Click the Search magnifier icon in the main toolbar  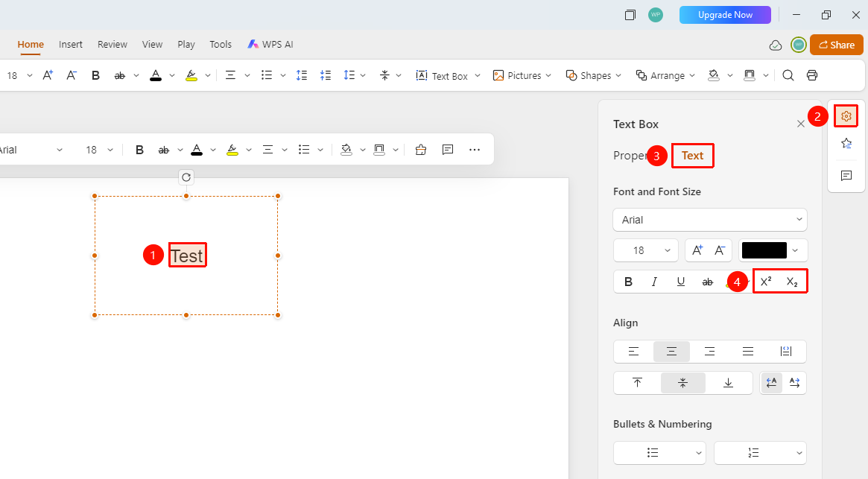point(788,75)
